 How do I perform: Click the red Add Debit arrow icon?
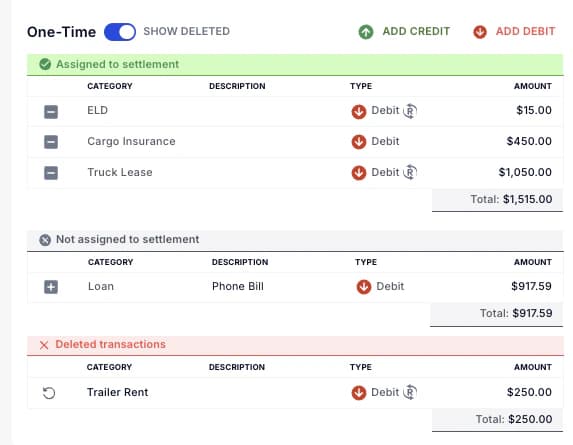[480, 32]
